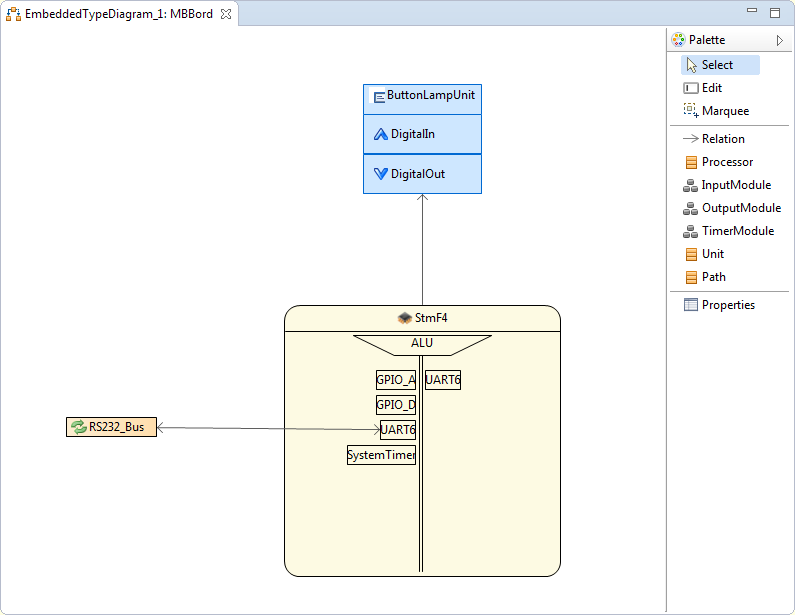Viewport: 795px width, 615px height.
Task: Click the DigitalOut port row
Action: click(x=422, y=173)
